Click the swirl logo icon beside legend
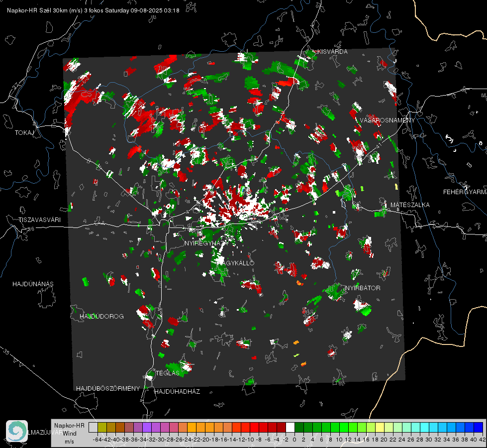The width and height of the screenshot is (487, 448). pyautogui.click(x=17, y=431)
